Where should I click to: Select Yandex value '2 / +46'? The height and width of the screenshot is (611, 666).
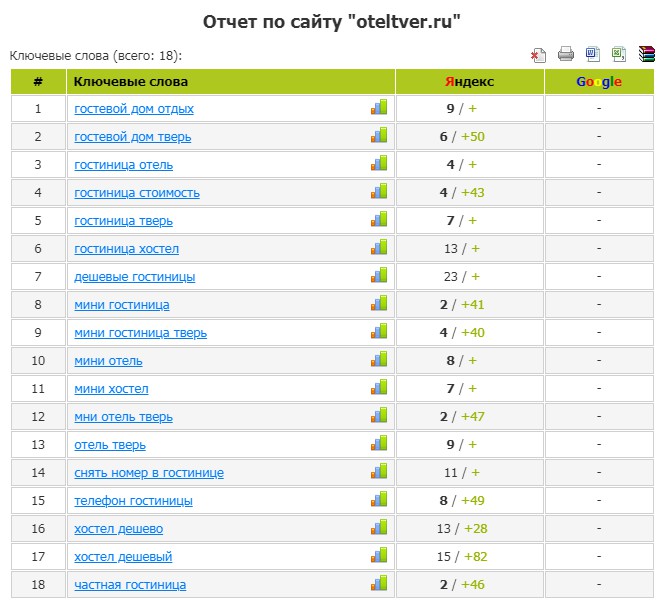coord(462,585)
